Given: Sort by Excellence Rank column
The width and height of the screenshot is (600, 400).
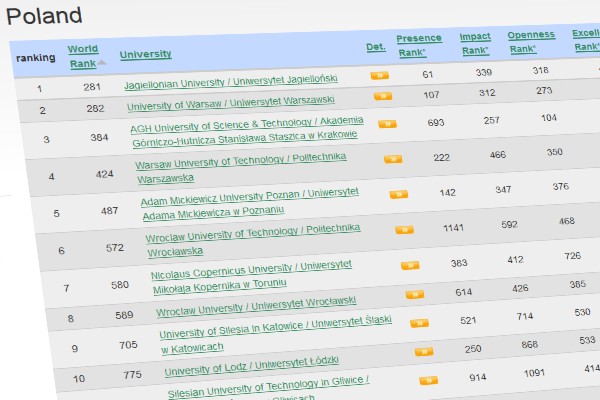Looking at the screenshot, I should [x=586, y=40].
